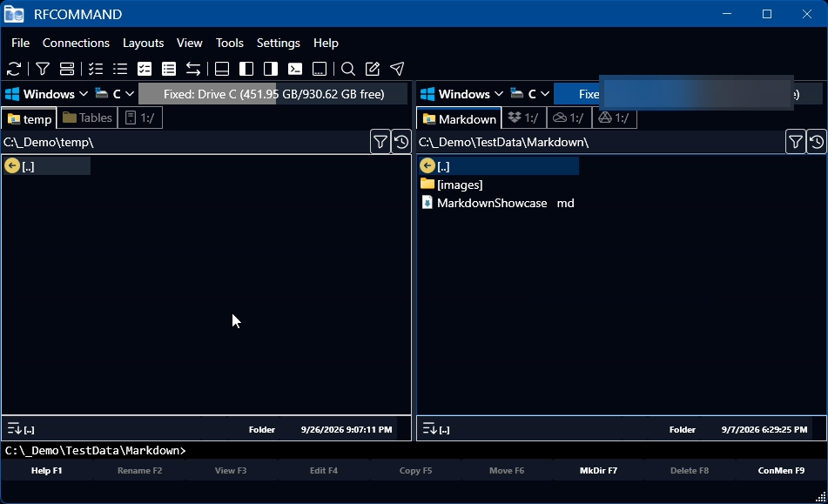This screenshot has width=828, height=504.
Task: Select the Google Drive 1:/ tab
Action: (614, 118)
